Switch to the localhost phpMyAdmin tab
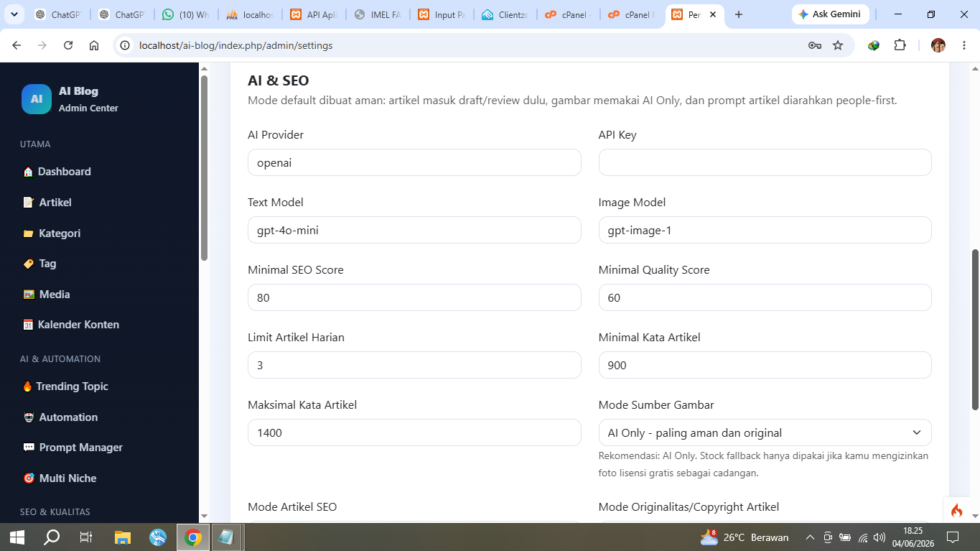 [249, 14]
